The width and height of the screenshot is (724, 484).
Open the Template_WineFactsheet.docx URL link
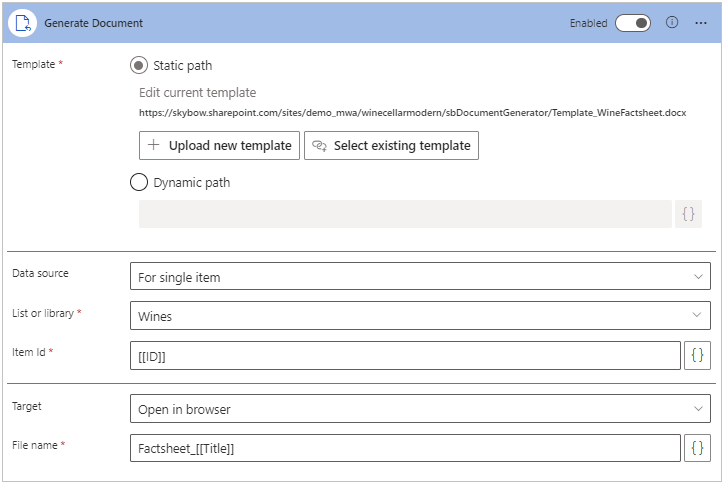(x=412, y=113)
